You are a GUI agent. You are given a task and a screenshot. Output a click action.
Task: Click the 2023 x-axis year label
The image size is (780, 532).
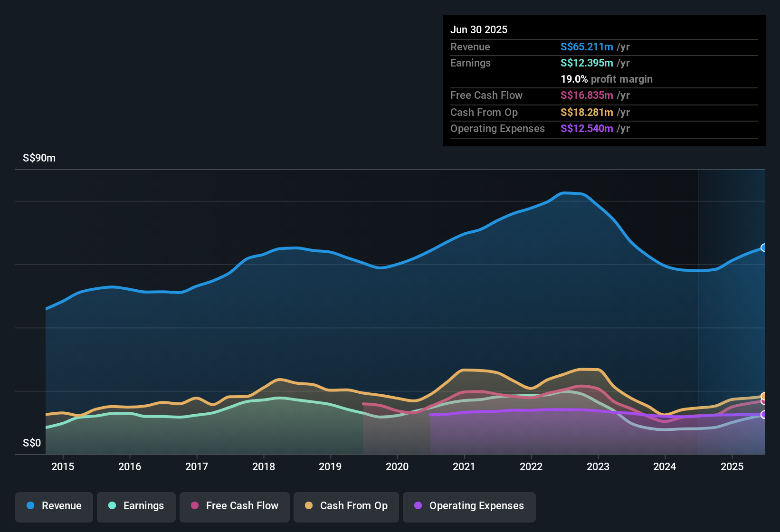[598, 467]
